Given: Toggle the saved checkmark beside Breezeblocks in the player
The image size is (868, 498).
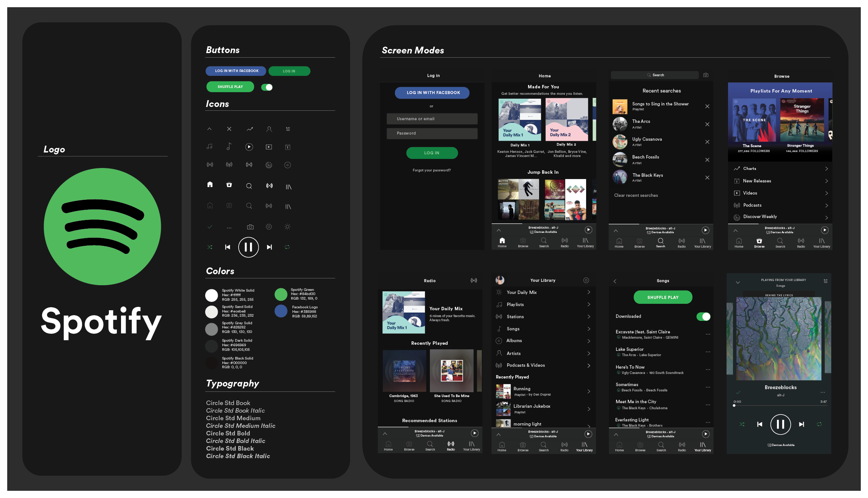Looking at the screenshot, I should click(x=738, y=392).
